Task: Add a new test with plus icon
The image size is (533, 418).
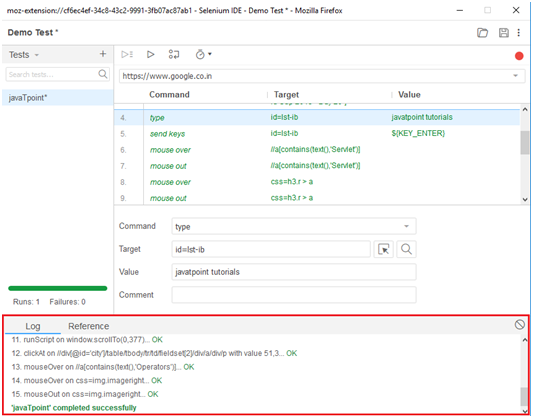Action: point(103,54)
